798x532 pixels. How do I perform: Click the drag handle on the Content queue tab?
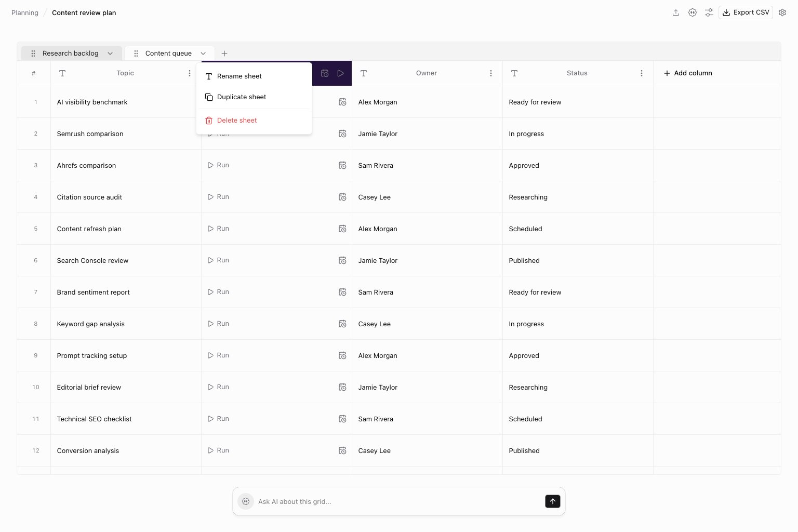pyautogui.click(x=136, y=54)
